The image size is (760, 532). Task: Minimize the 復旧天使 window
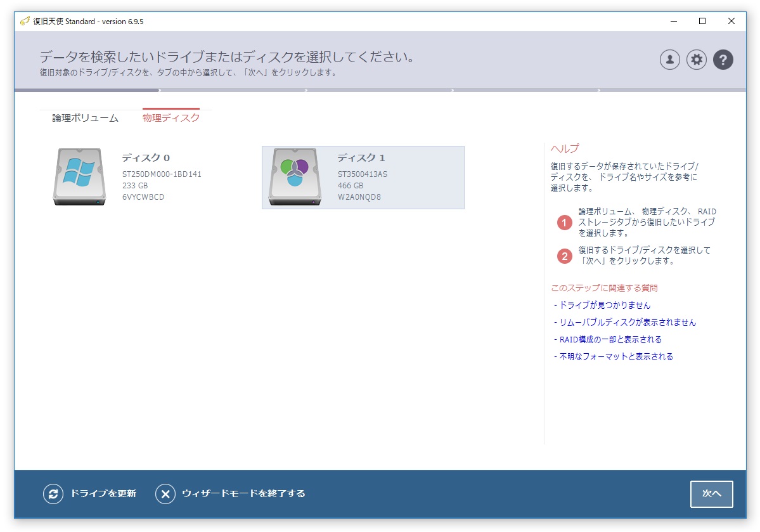pos(673,22)
